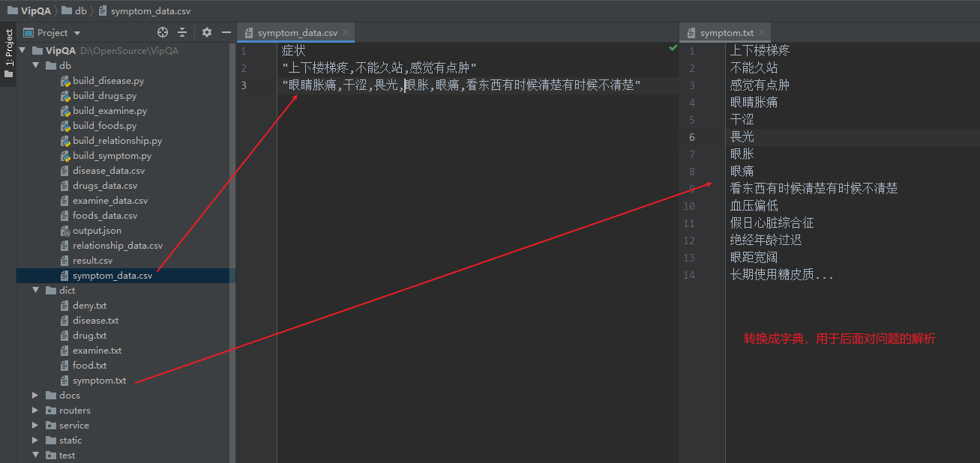Open Project panel settings gear

(207, 32)
